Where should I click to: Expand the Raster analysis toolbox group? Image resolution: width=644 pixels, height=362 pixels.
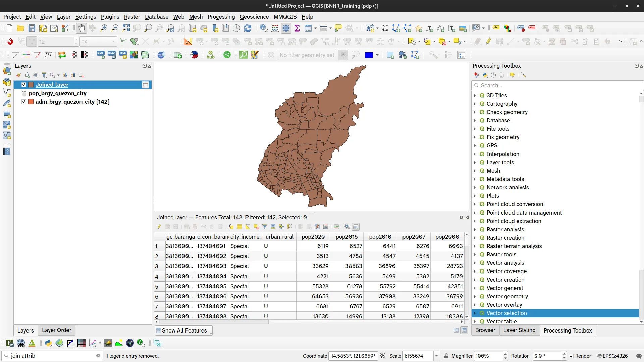coord(475,229)
